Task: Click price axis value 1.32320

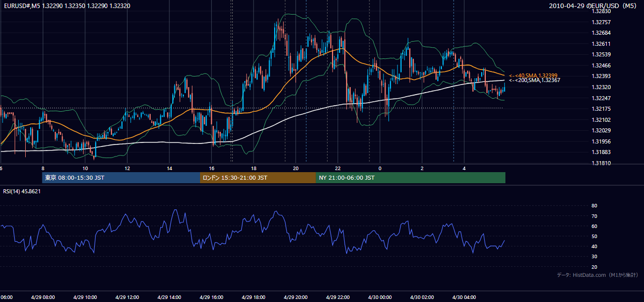Action: click(601, 87)
